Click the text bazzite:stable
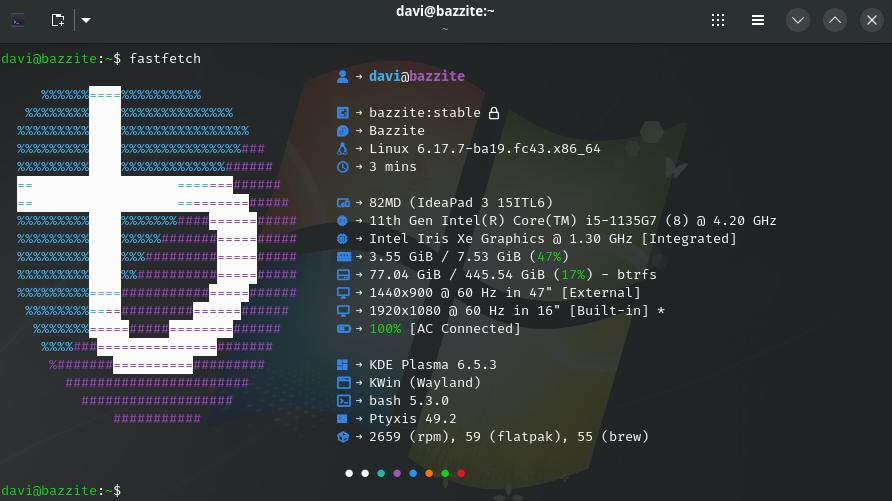 coord(425,113)
